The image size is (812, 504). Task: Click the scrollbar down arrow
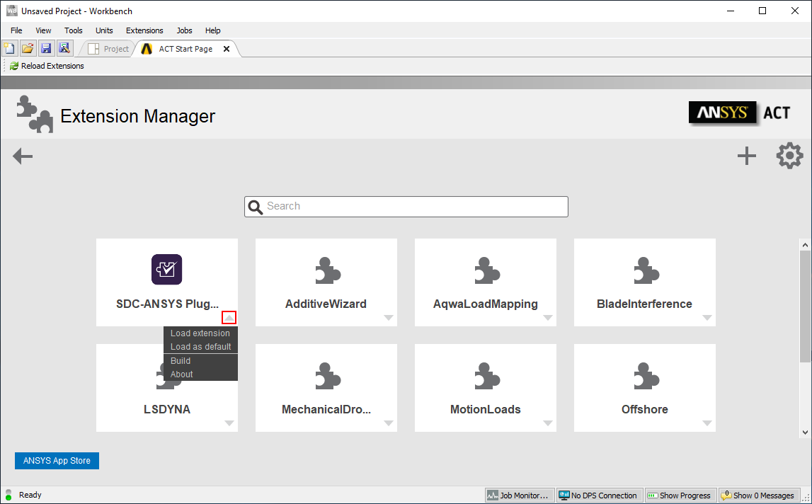pos(805,432)
